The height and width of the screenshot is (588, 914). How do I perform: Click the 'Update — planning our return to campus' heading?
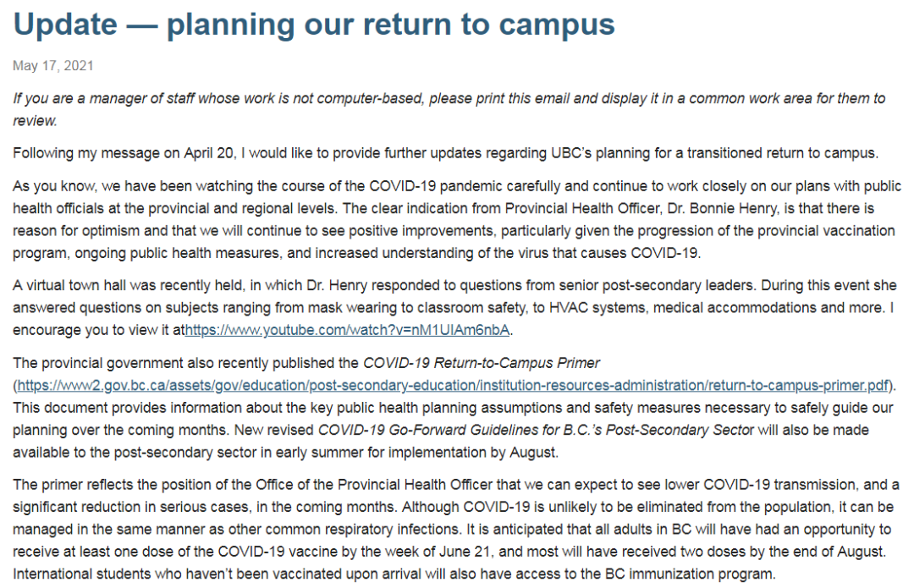[314, 25]
